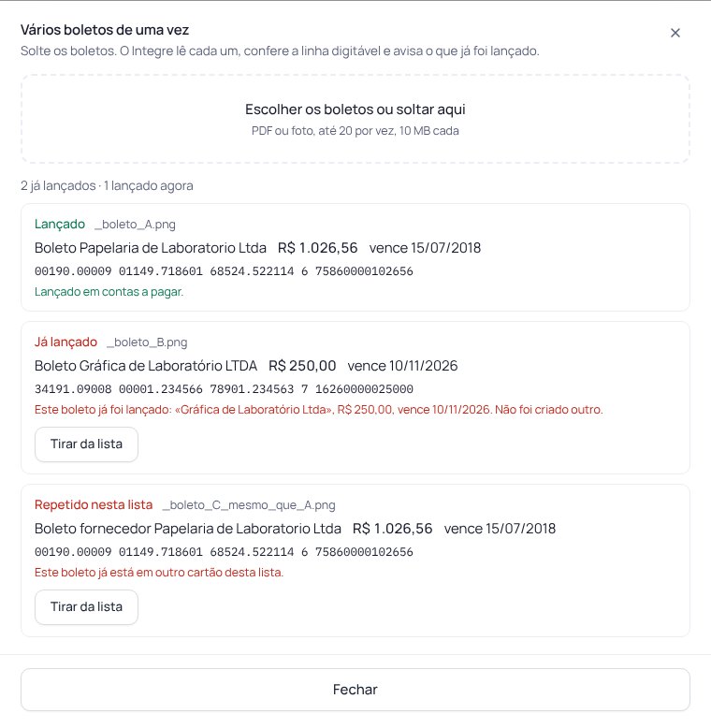Click the "Repetido nesta lista" status label
This screenshot has height=728, width=711.
pos(94,504)
